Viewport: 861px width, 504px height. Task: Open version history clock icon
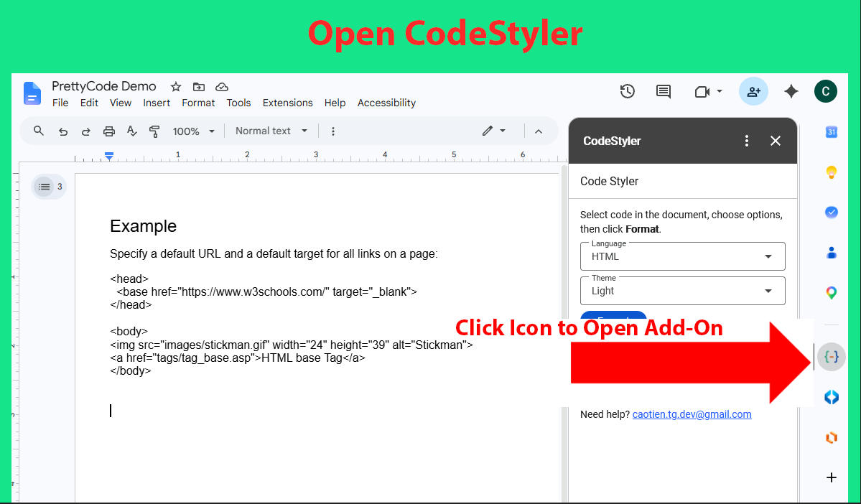[628, 91]
